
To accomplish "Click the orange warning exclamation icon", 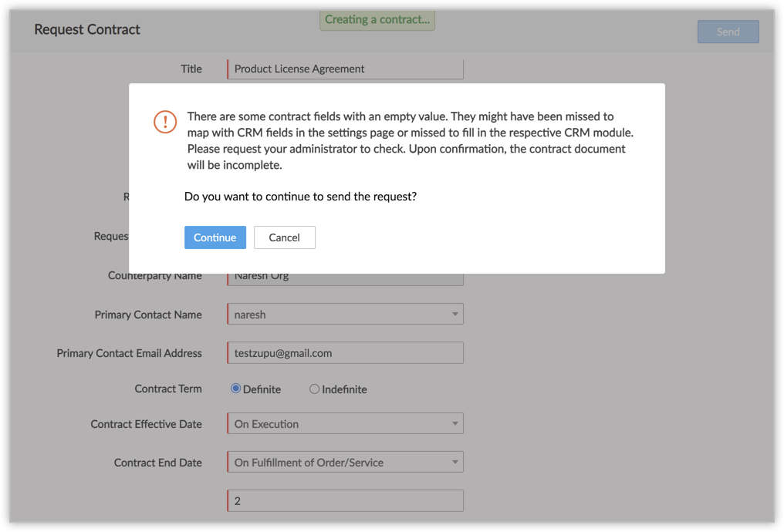I will click(x=165, y=122).
